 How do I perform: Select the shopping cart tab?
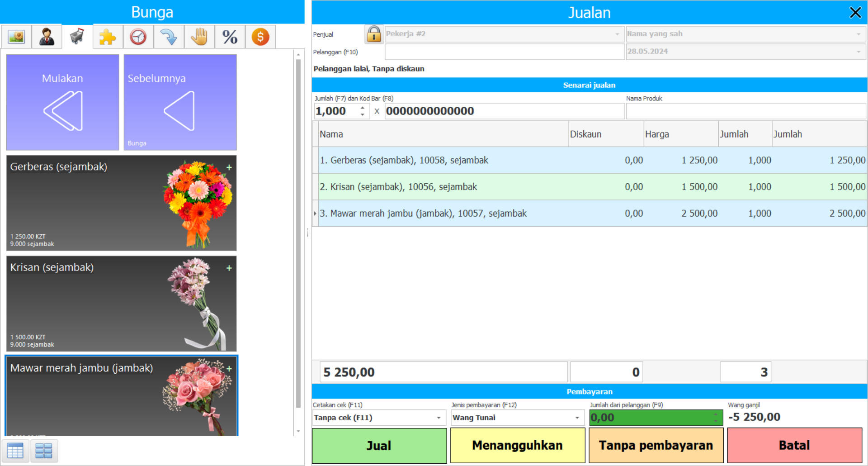76,36
